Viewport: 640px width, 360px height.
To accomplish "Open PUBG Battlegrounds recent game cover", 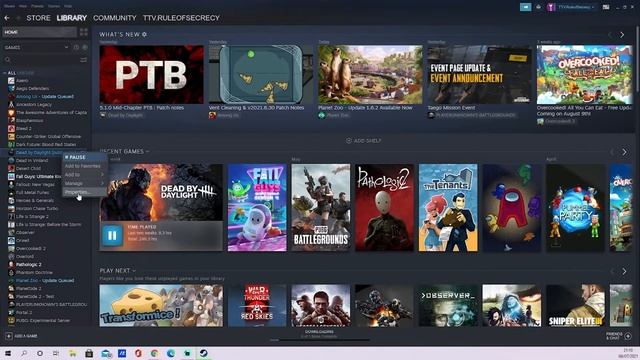I will coord(321,208).
